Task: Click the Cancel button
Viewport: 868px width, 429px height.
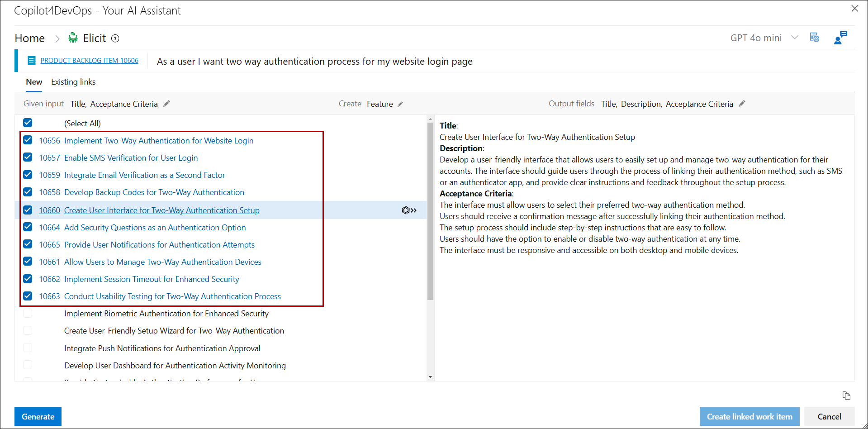Action: click(829, 416)
